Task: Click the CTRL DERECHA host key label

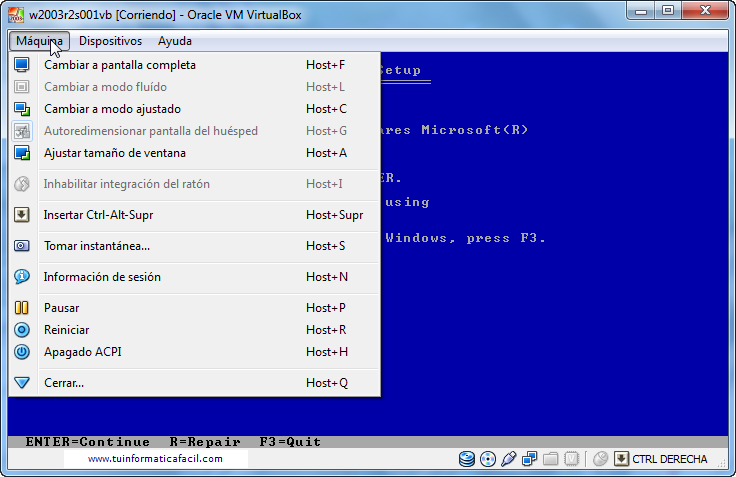Action: pyautogui.click(x=670, y=459)
